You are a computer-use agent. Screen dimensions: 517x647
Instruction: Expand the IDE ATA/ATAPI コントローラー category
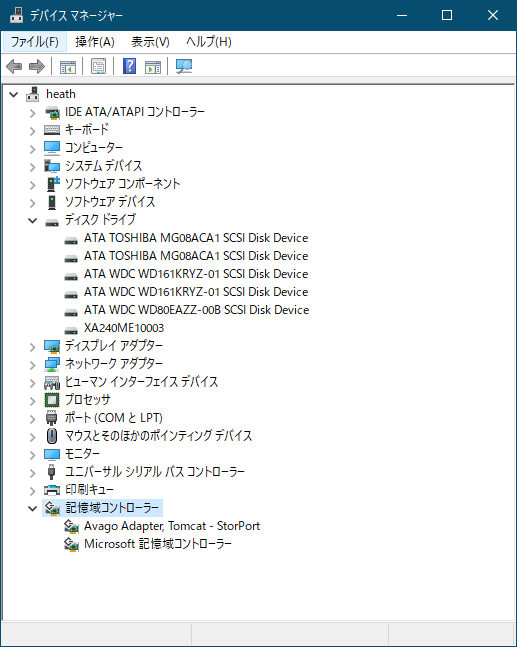tap(33, 113)
